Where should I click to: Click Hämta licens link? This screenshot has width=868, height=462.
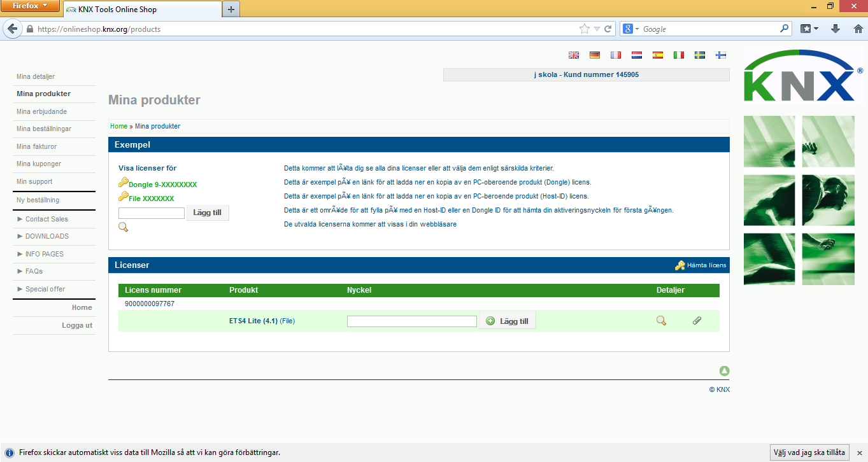click(x=706, y=265)
